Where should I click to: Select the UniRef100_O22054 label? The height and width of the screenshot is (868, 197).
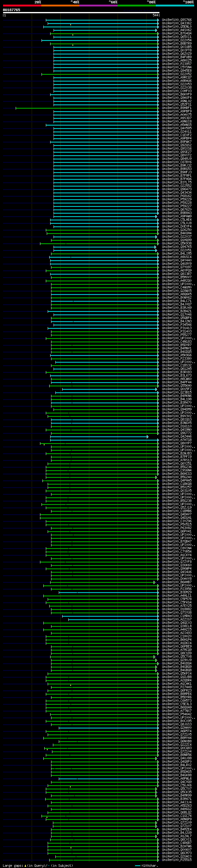click(x=176, y=40)
